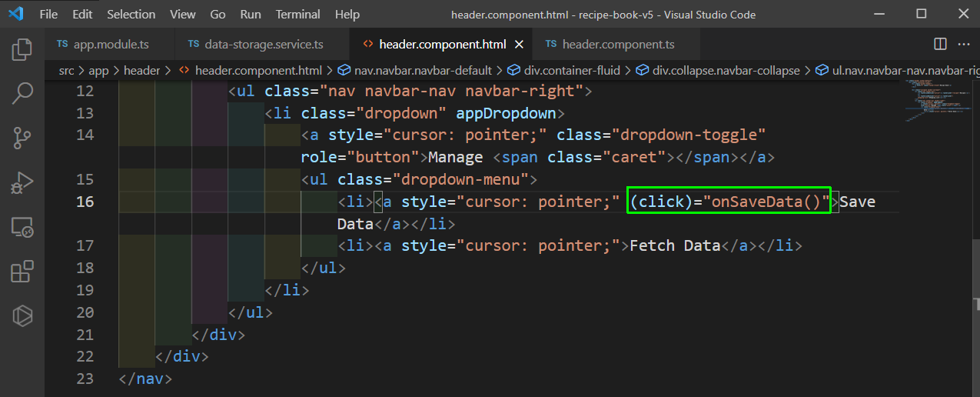Open the Source Control view
This screenshot has height=397, width=980.
[x=22, y=138]
